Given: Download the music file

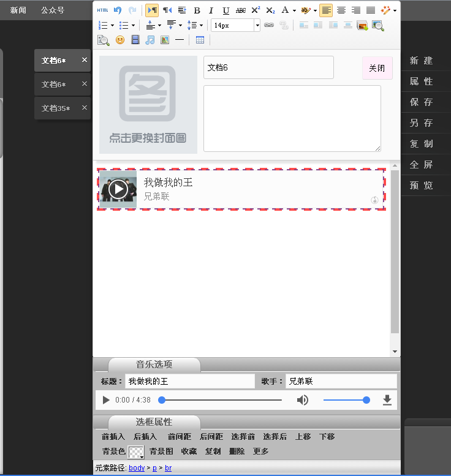Looking at the screenshot, I should (x=387, y=400).
